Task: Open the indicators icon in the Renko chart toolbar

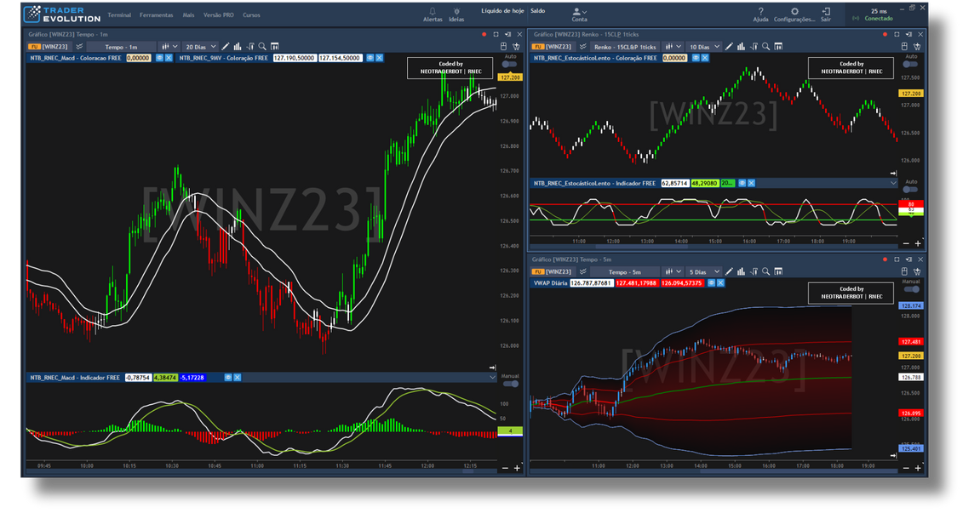Action: (x=754, y=47)
